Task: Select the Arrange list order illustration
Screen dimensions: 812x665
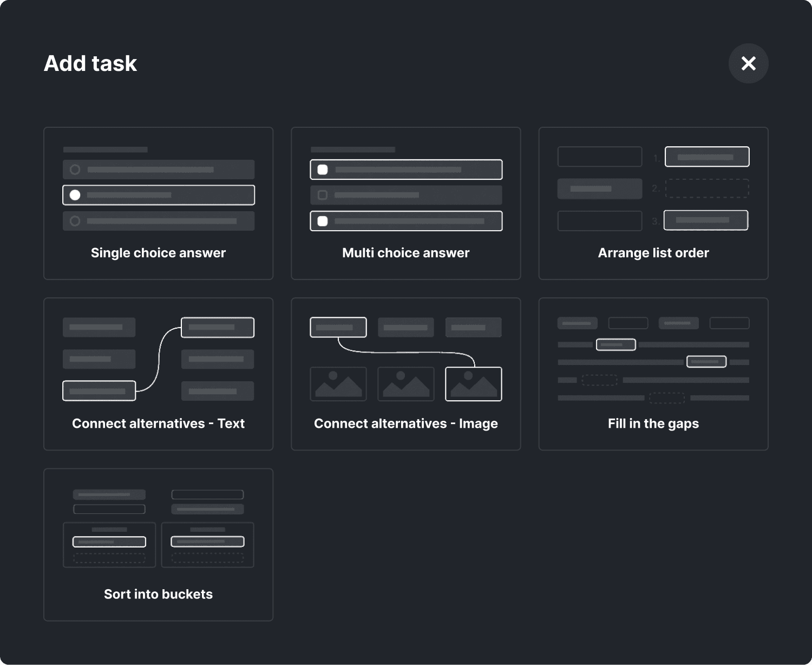Action: coord(653,188)
